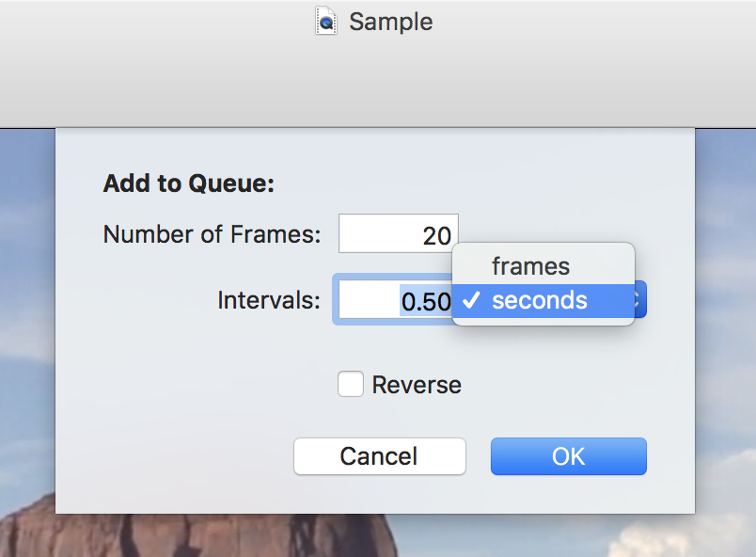Click the Intervals field showing 0.50

(x=395, y=299)
